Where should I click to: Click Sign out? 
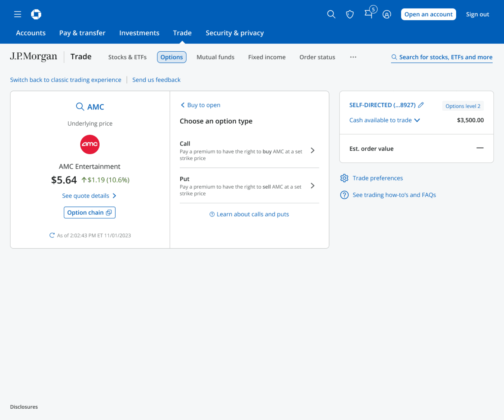point(477,14)
